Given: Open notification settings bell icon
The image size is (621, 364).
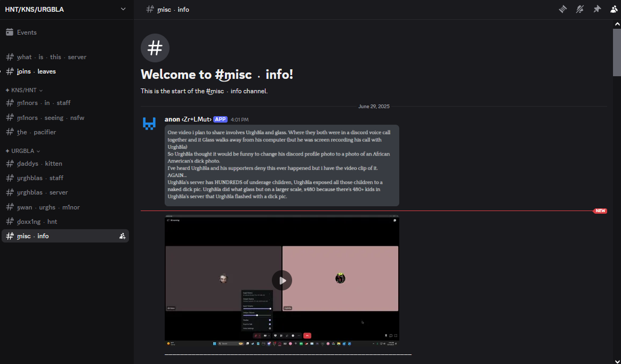Looking at the screenshot, I should click(x=580, y=9).
